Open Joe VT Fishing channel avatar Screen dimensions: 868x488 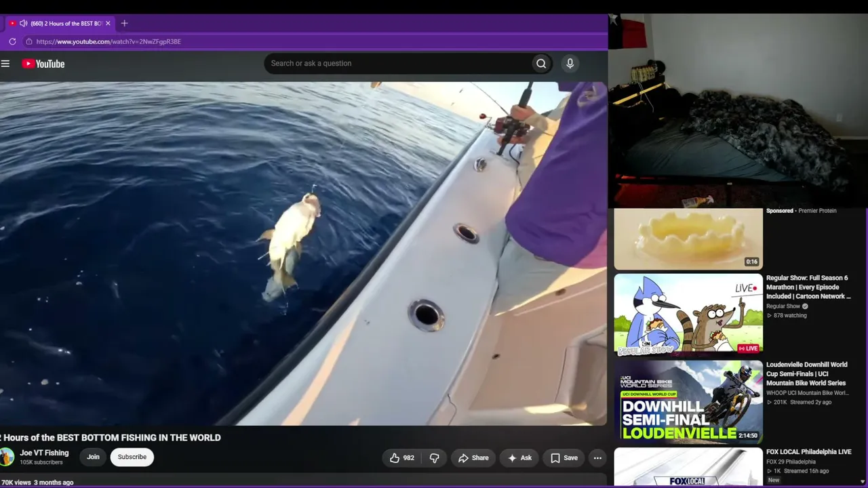[6, 457]
